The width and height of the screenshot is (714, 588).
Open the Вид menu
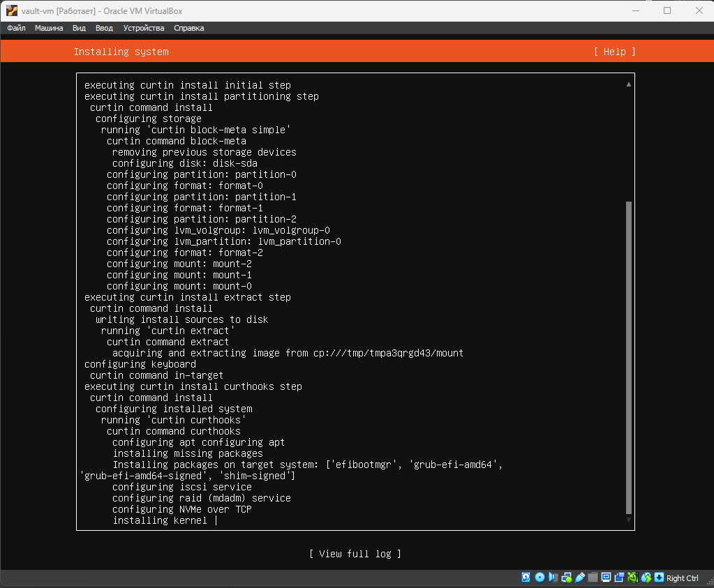click(80, 28)
